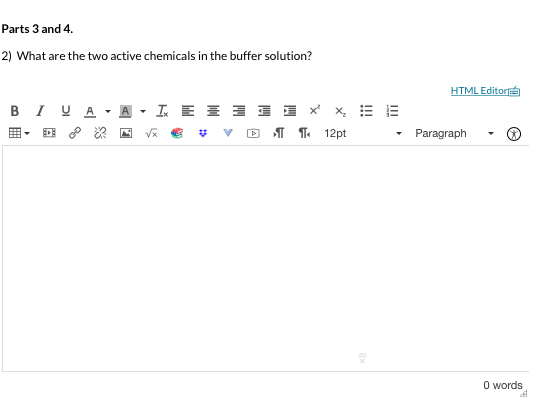Apply subscript formatting
539x405 pixels.
[x=340, y=111]
